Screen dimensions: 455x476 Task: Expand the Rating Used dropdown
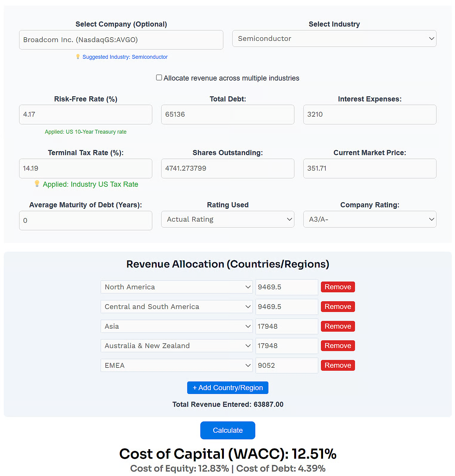227,219
